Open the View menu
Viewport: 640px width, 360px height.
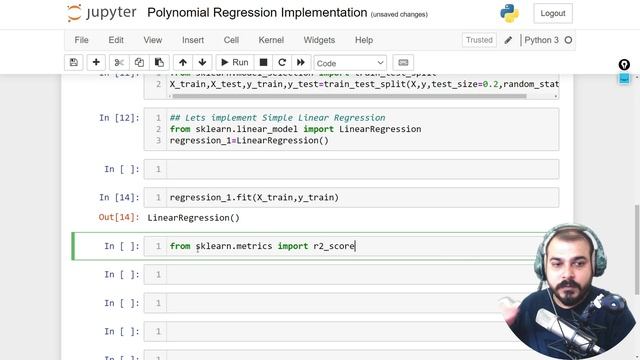(153, 40)
